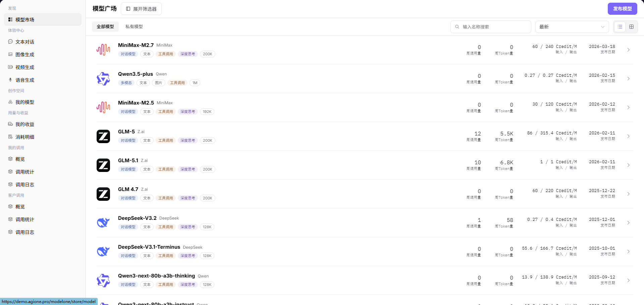Select the 私有模型 tab
Viewport: 644px width, 305px height.
[134, 26]
